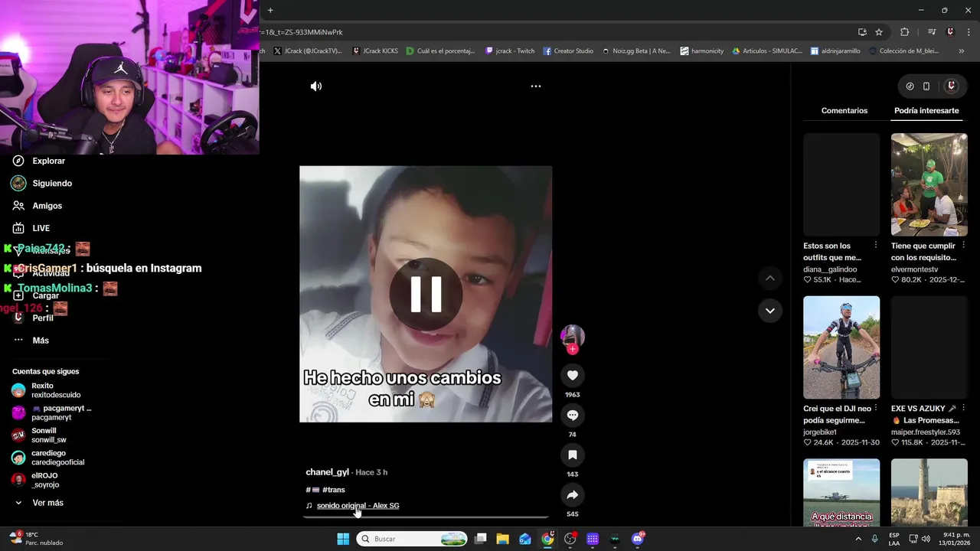Open OBS Studio from the taskbar

[570, 539]
